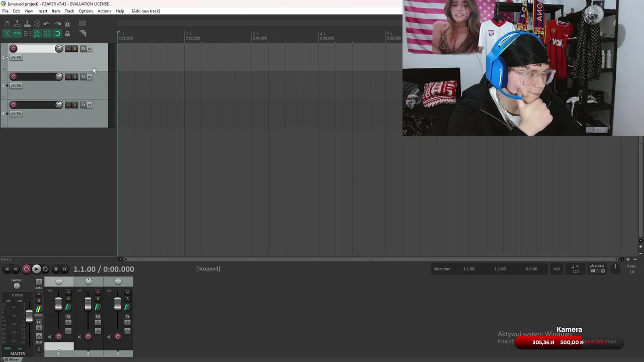This screenshot has height=362, width=644.
Task: Open the View menu
Action: click(29, 11)
